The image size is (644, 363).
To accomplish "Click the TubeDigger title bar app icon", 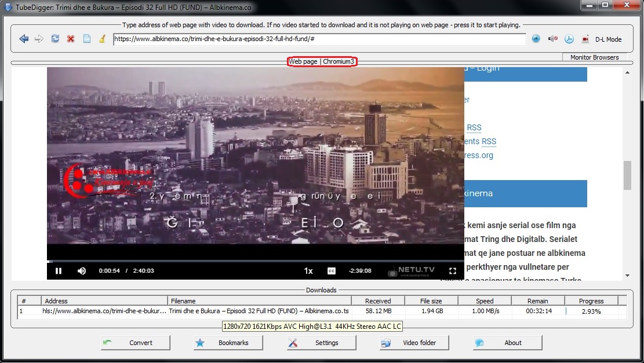I will [x=8, y=8].
